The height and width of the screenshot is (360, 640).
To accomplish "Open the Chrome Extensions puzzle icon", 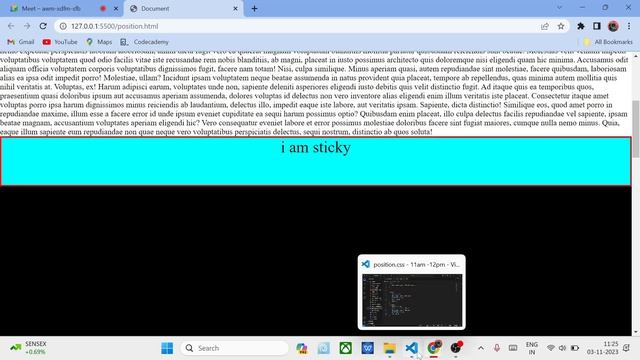I will click(580, 26).
